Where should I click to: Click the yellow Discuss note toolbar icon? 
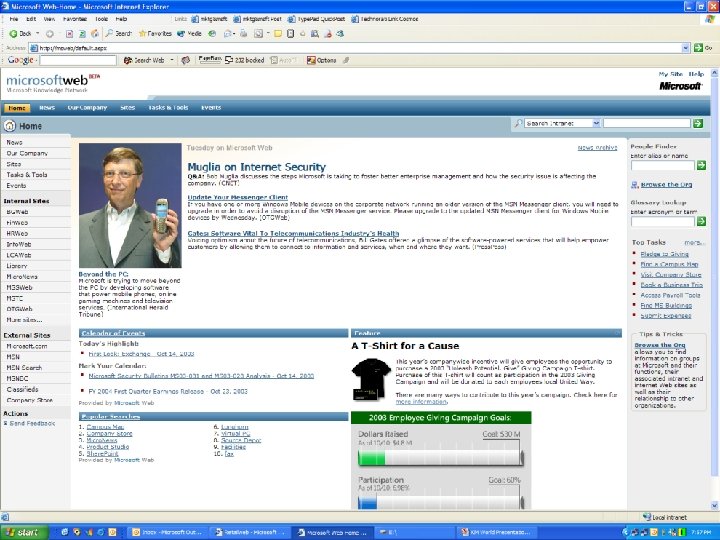278,34
